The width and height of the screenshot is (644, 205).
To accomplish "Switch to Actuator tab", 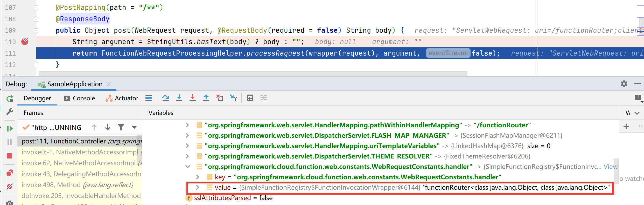I will click(122, 98).
